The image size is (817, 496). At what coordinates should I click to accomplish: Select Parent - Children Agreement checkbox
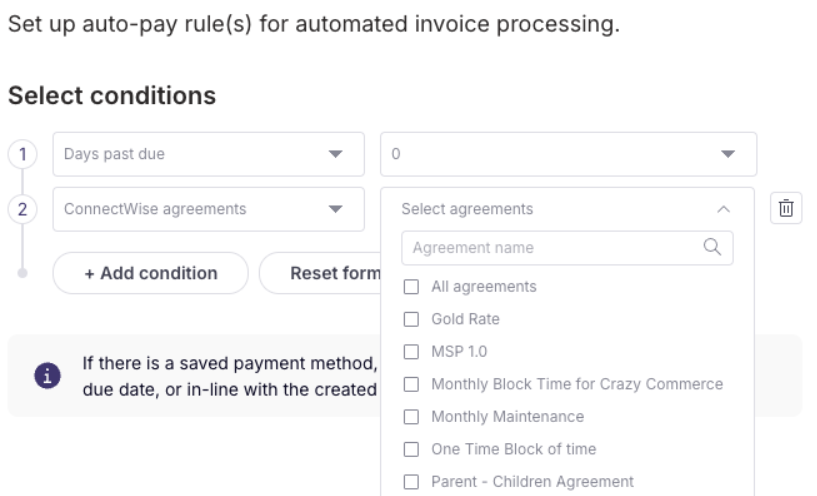point(410,481)
